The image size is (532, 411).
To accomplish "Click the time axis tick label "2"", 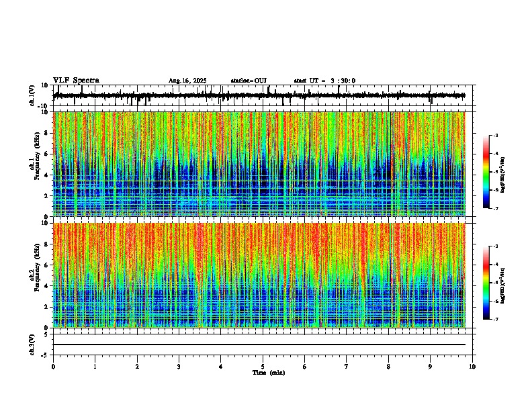I will [x=137, y=367].
